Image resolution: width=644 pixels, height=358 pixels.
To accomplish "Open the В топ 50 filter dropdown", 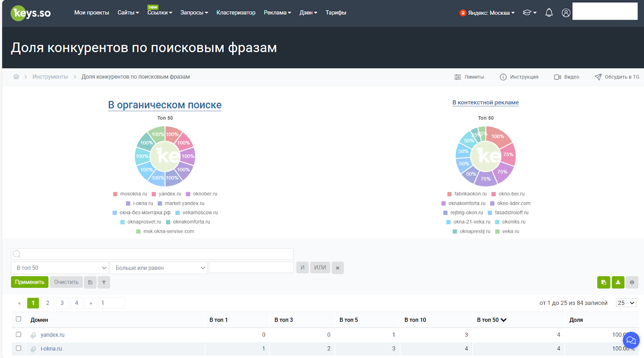I will [60, 268].
